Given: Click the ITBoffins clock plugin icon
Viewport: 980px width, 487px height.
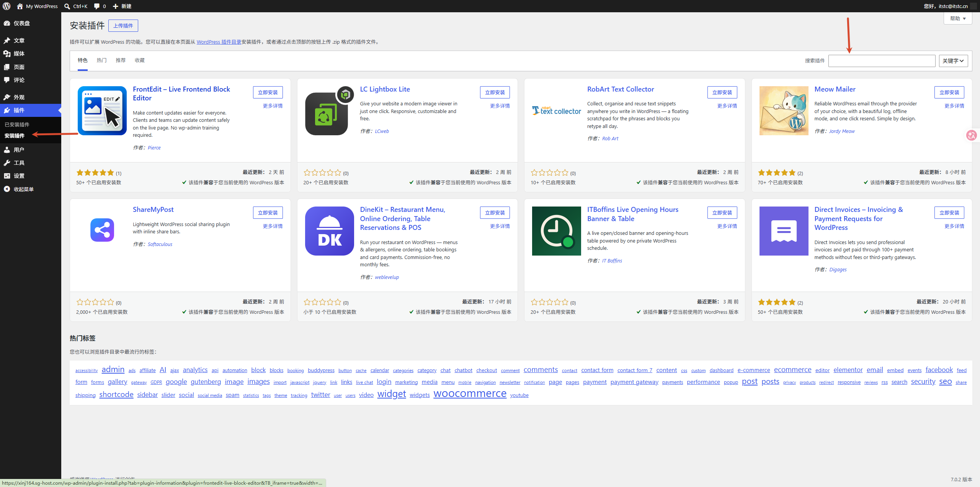Looking at the screenshot, I should click(x=557, y=231).
